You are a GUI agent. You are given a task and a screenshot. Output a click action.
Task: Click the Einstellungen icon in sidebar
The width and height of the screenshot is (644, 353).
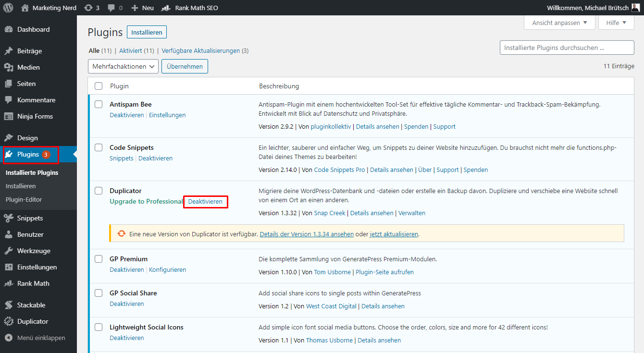click(x=9, y=267)
